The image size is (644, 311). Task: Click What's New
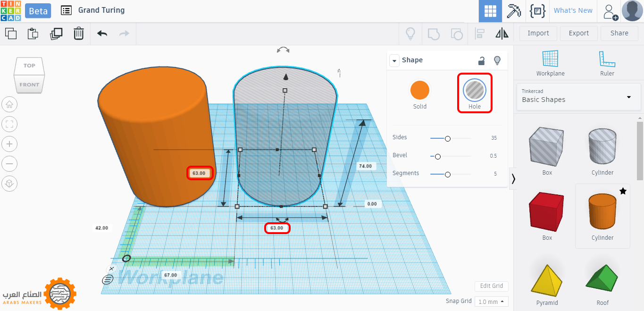pyautogui.click(x=573, y=10)
